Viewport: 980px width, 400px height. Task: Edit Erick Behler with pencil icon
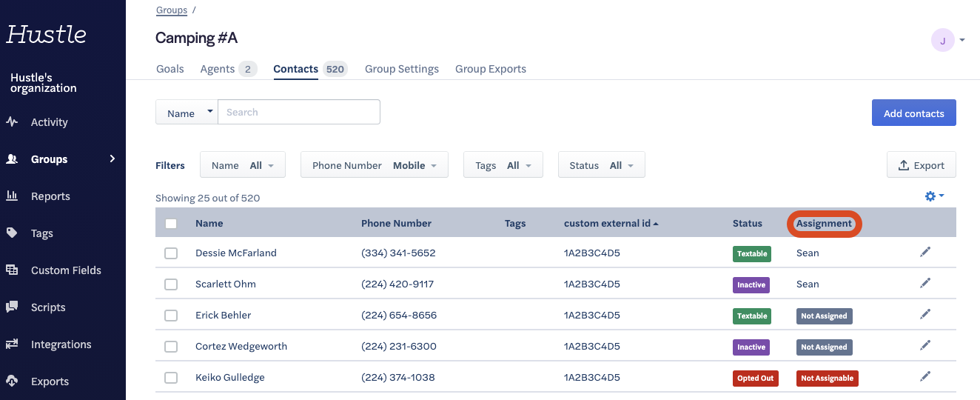tap(924, 314)
